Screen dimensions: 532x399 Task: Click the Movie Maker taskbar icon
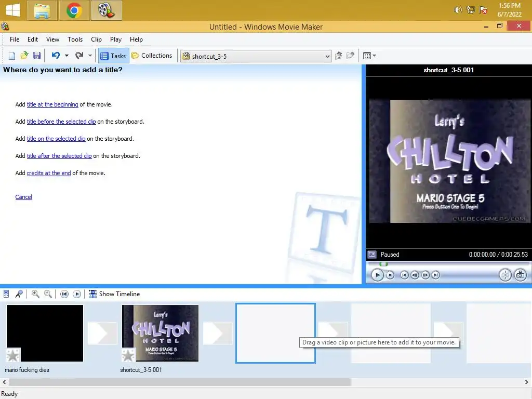pos(106,10)
